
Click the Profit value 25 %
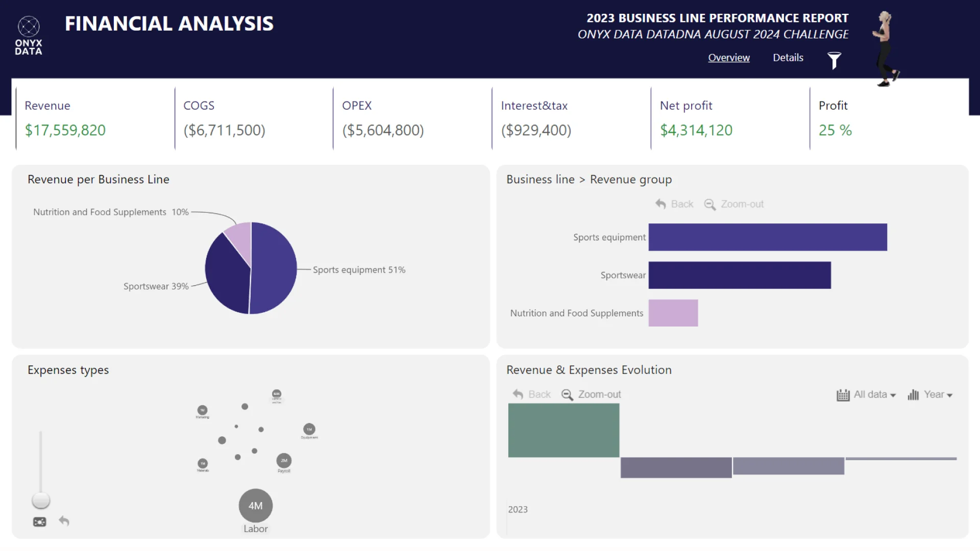pyautogui.click(x=836, y=130)
